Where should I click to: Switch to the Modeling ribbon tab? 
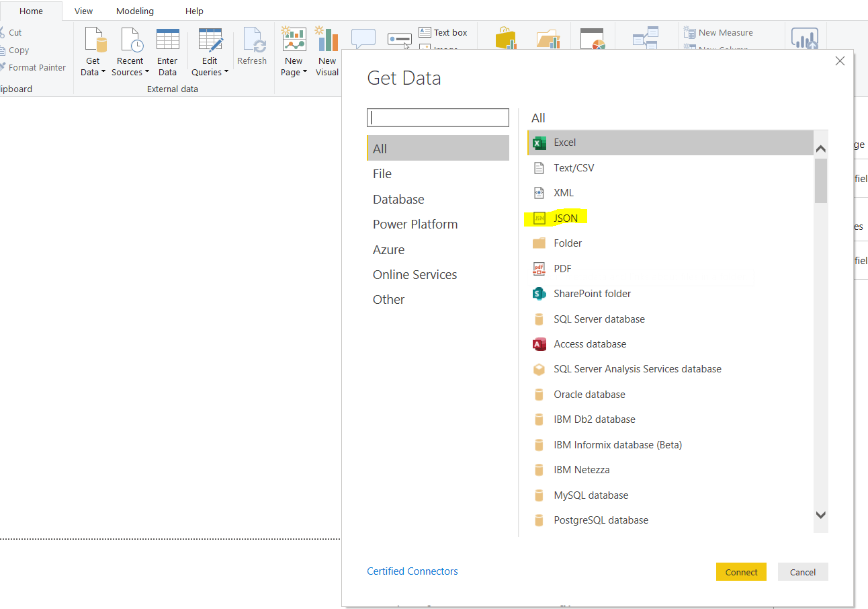(134, 11)
